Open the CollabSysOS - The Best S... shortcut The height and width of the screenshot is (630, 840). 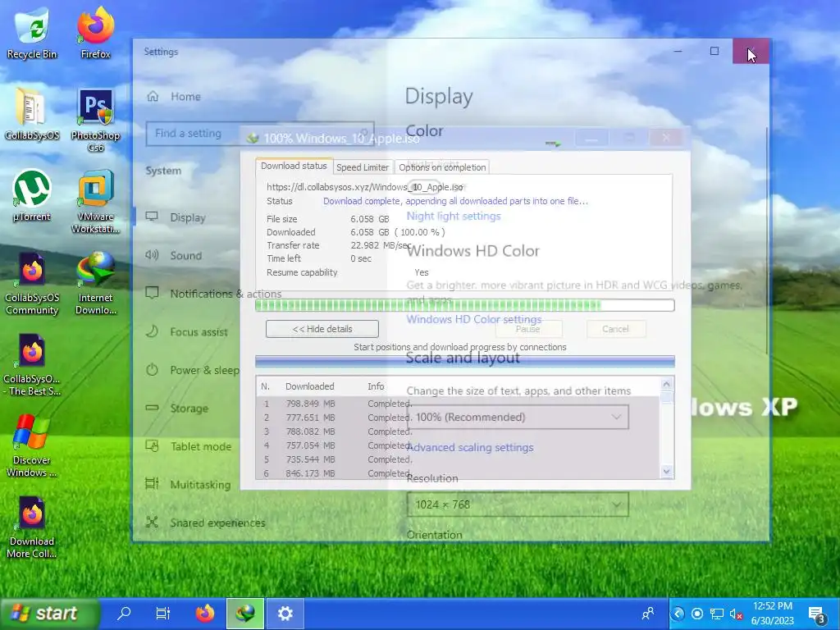pyautogui.click(x=32, y=365)
